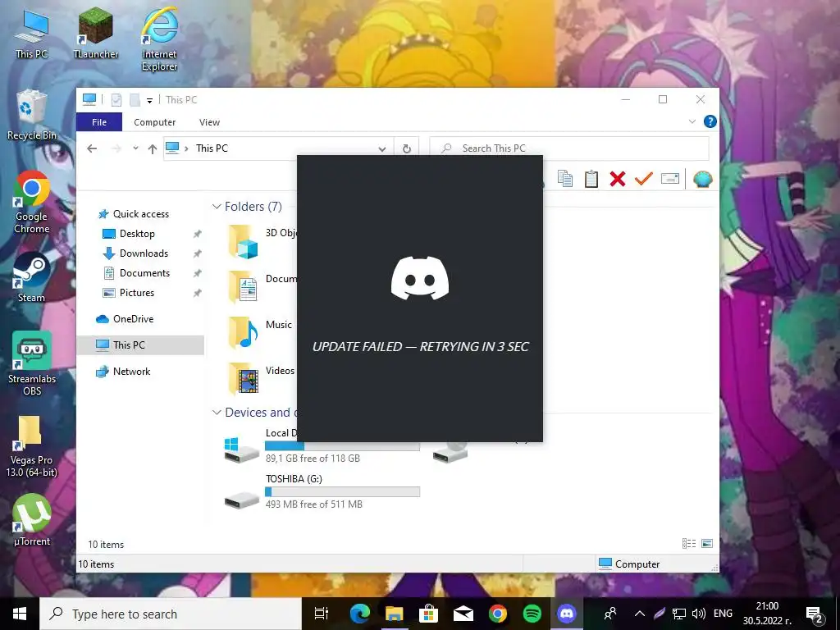Show hidden system tray icons
The image size is (840, 630).
(x=640, y=614)
